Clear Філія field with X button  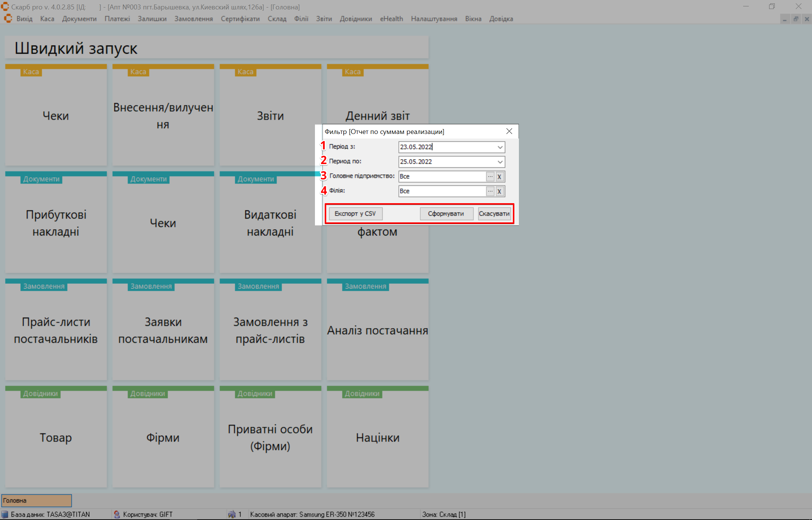(499, 191)
